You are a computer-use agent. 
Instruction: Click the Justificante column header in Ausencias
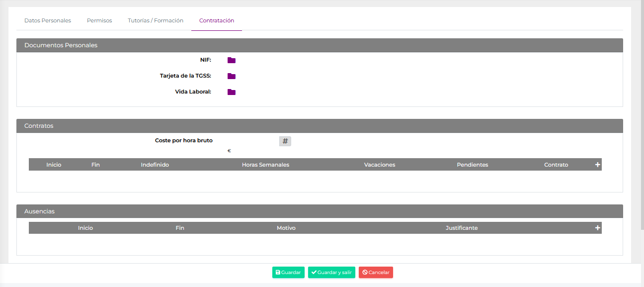(462, 228)
